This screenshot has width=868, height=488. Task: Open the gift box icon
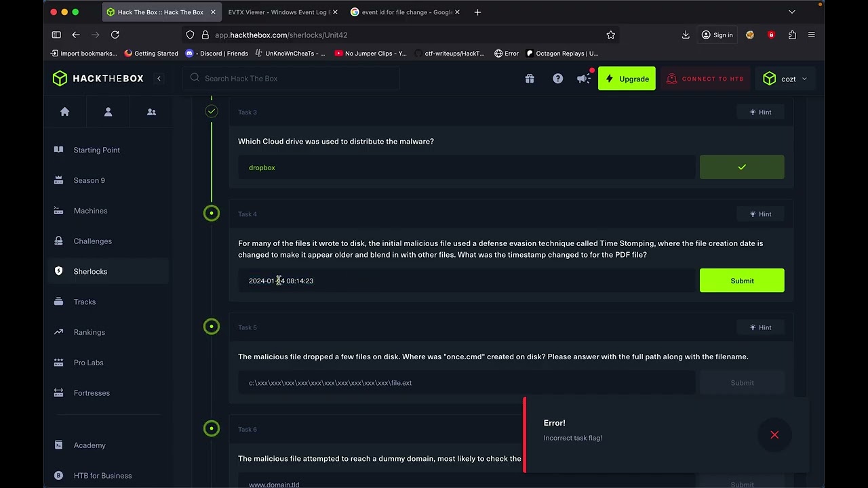[530, 79]
